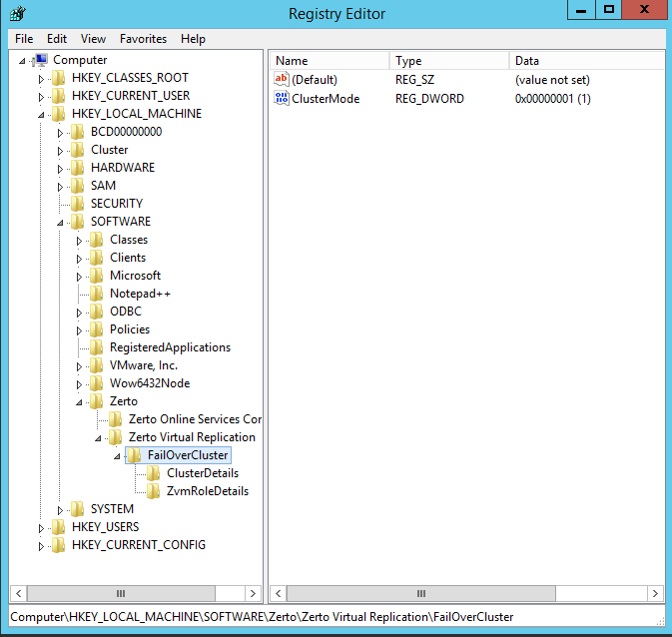Expand the ODBC key arrow
This screenshot has width=672, height=637.
(79, 313)
